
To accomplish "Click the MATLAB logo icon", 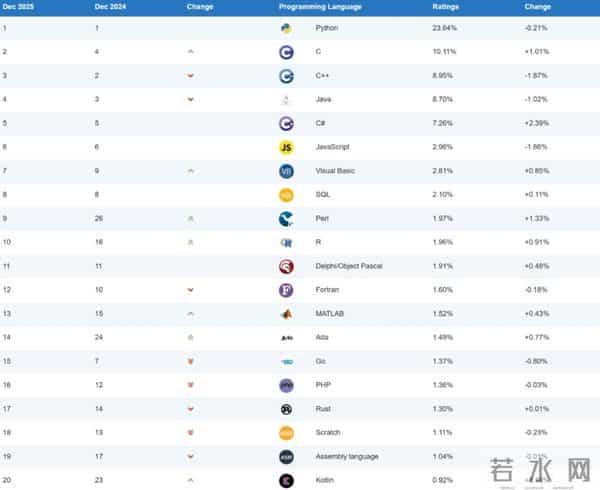I will pos(286,314).
